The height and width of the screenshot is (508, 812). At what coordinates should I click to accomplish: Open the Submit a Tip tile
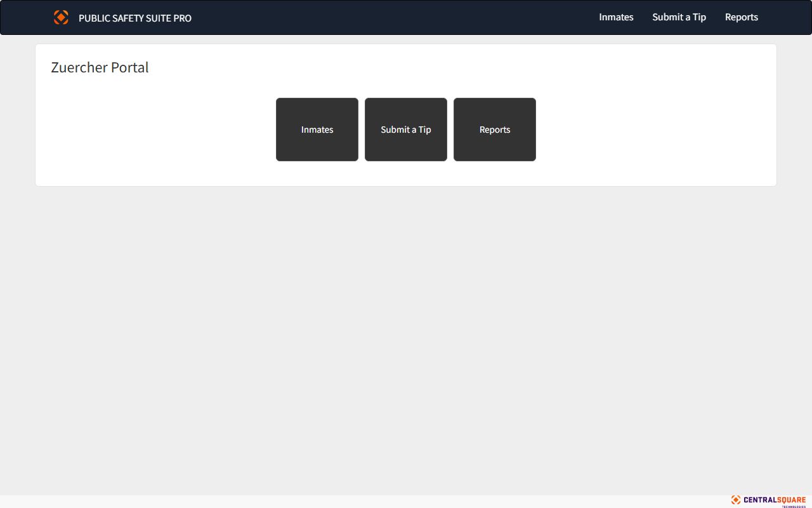[406, 130]
